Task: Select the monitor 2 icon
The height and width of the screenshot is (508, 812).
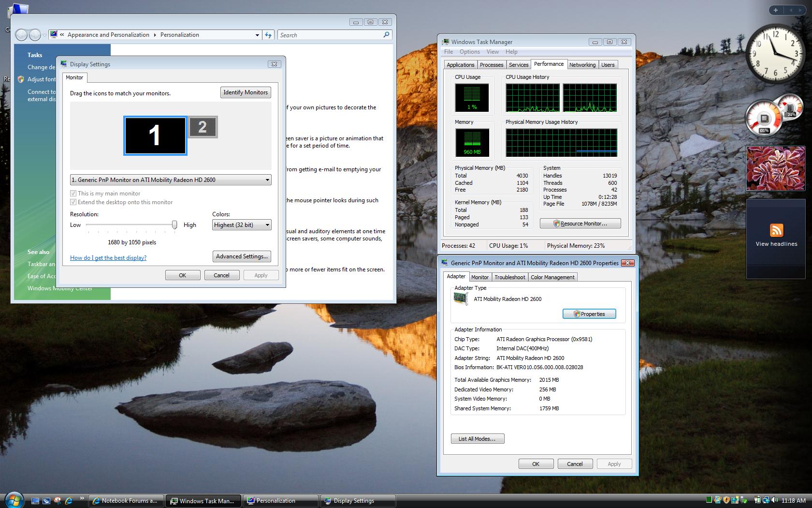Action: point(203,127)
